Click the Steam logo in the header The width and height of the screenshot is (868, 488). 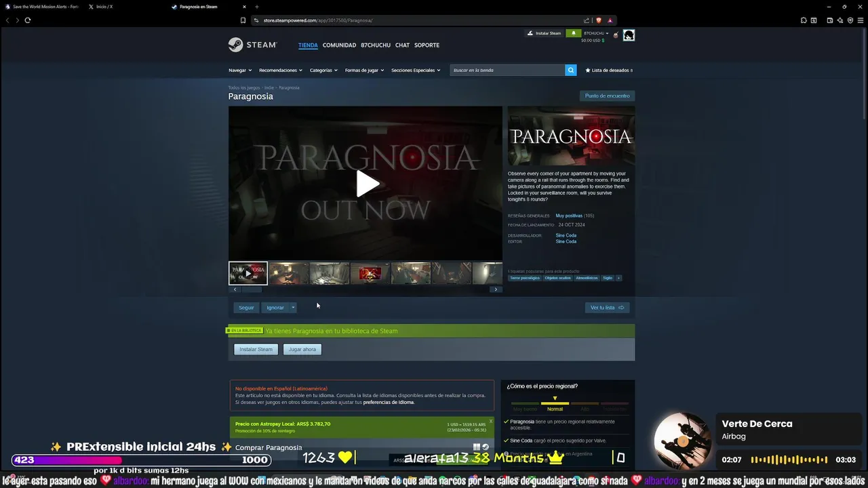pyautogui.click(x=252, y=45)
